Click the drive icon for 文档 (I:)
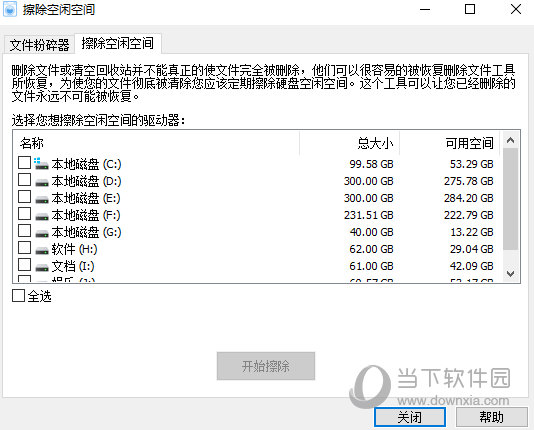Screen dimensions: 534x430 42,268
